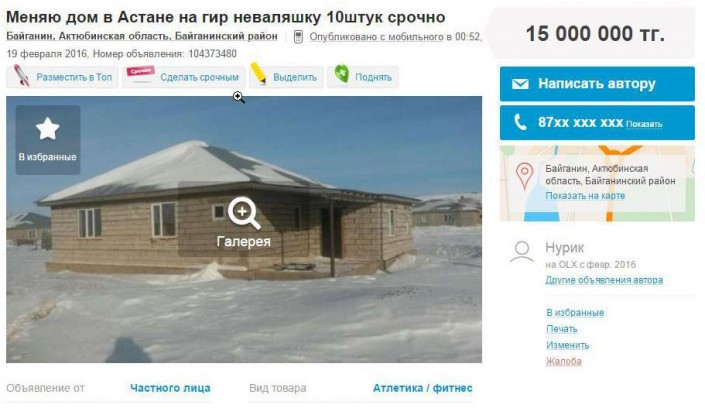The height and width of the screenshot is (408, 705).
Task: Select Атлетика / фитнес category link
Action: (x=423, y=388)
